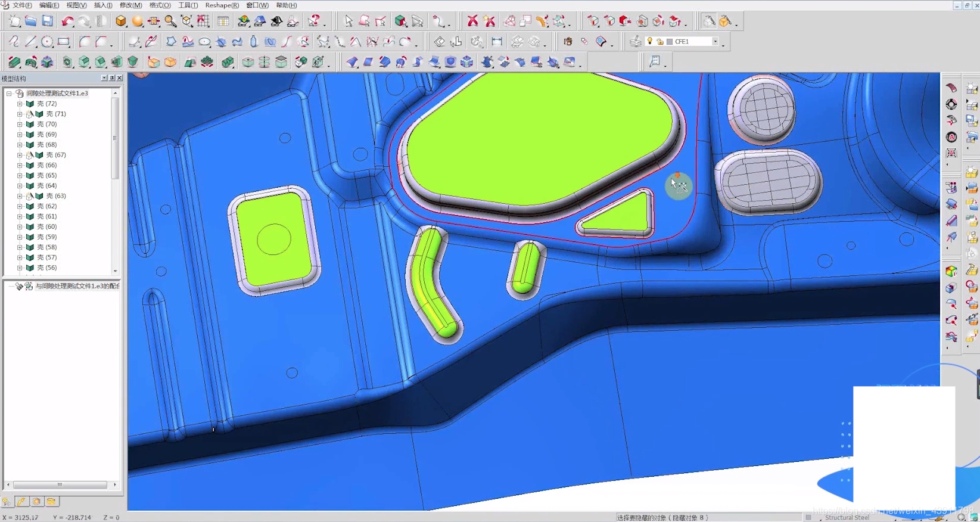
Task: Select the rectangle drawing tool
Action: pyautogui.click(x=64, y=42)
